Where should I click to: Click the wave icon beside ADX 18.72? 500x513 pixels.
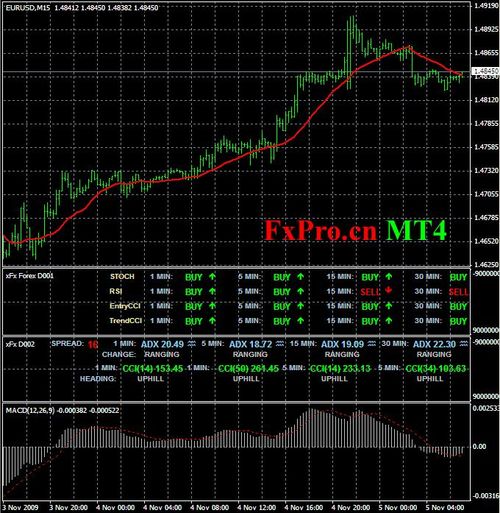pos(280,344)
